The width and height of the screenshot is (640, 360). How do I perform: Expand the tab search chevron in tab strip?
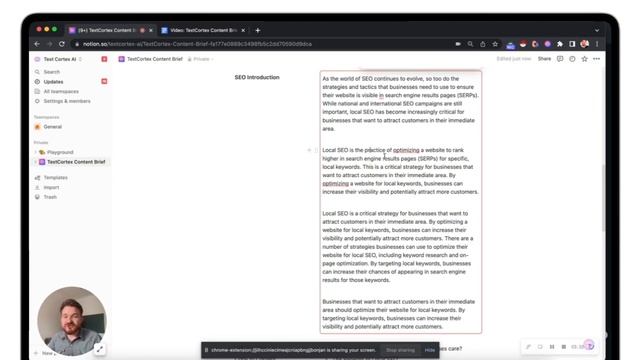597,30
